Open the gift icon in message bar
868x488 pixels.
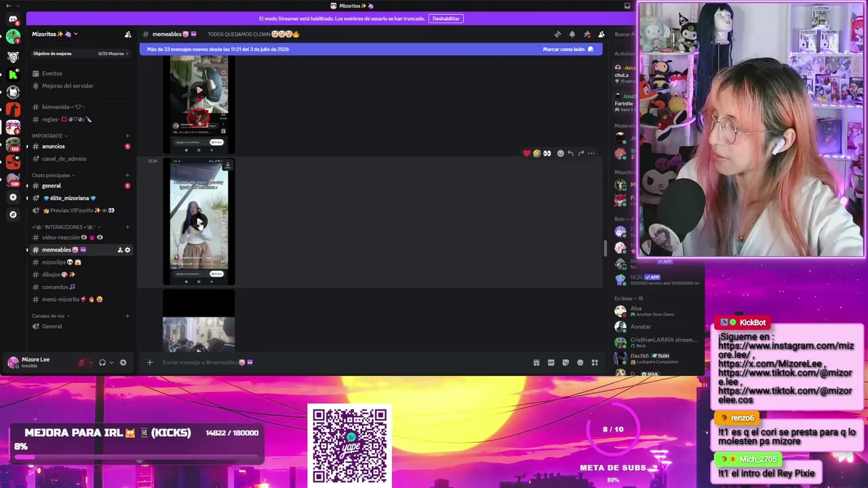point(536,363)
